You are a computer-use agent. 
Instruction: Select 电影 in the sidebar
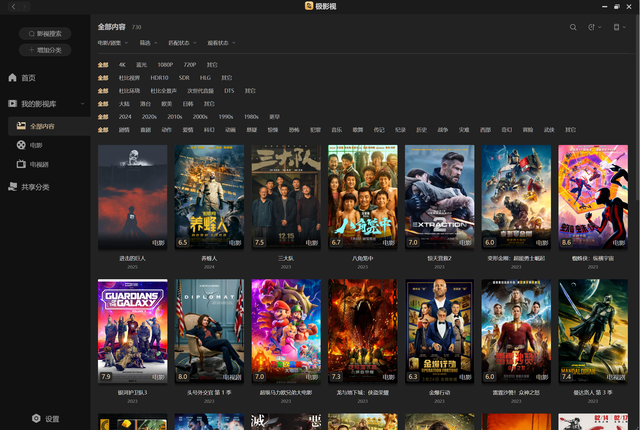pyautogui.click(x=36, y=145)
